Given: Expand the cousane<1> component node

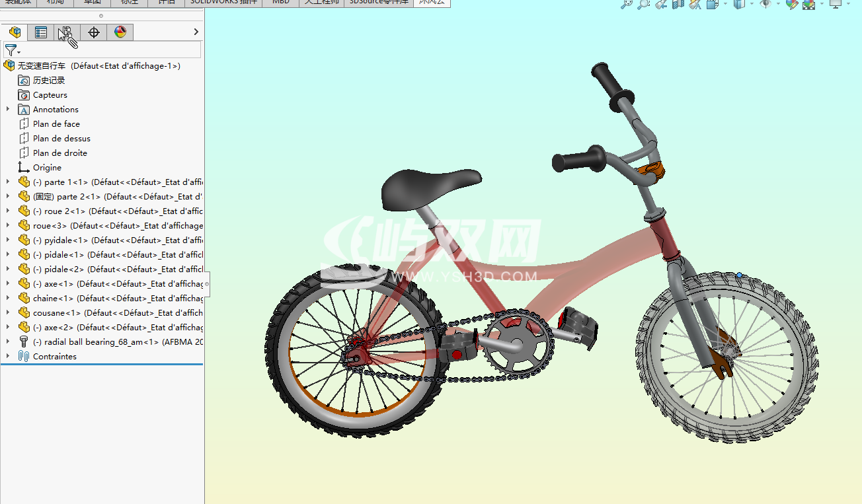Looking at the screenshot, I should click(x=8, y=312).
